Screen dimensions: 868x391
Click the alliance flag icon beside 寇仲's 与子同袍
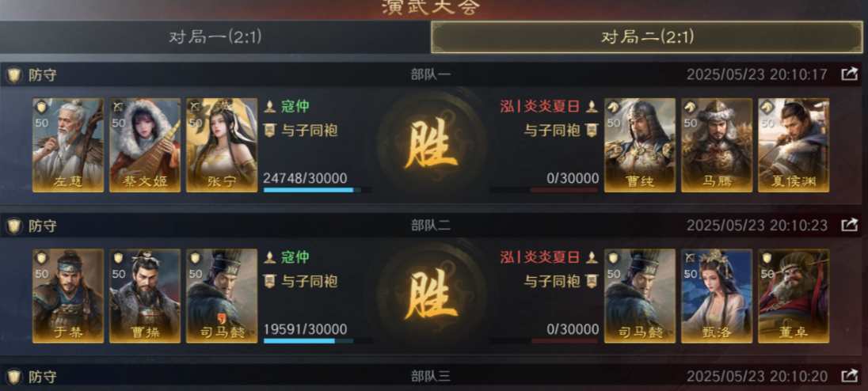pos(269,131)
